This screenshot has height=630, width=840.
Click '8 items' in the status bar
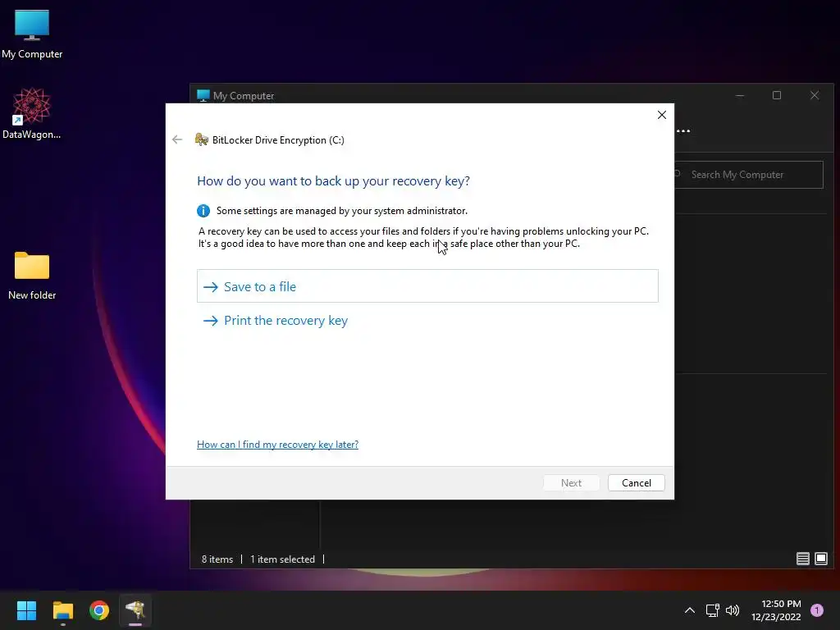click(x=217, y=559)
